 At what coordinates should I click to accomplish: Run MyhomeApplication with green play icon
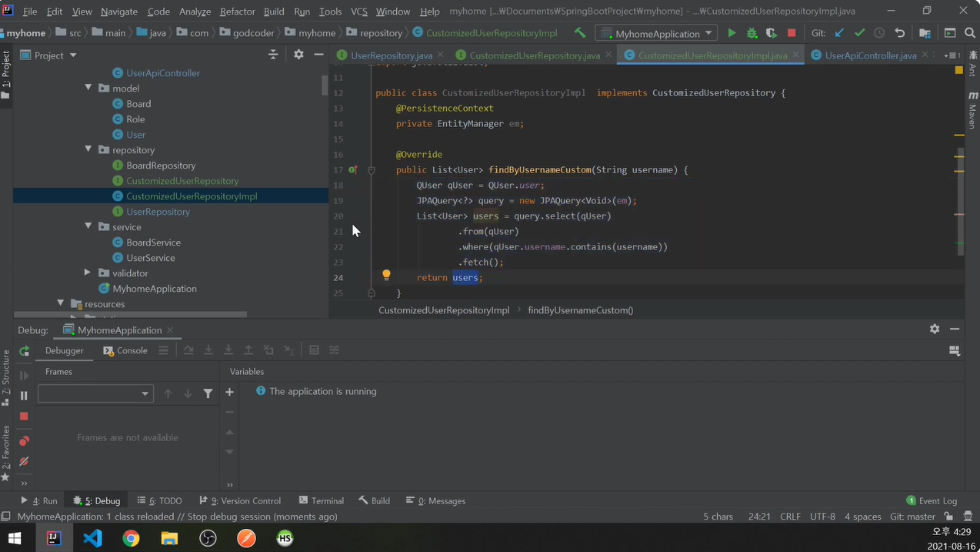(x=732, y=33)
